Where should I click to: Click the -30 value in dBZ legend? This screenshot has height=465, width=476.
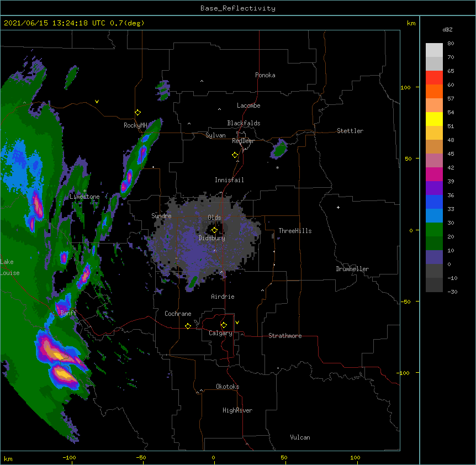click(452, 292)
